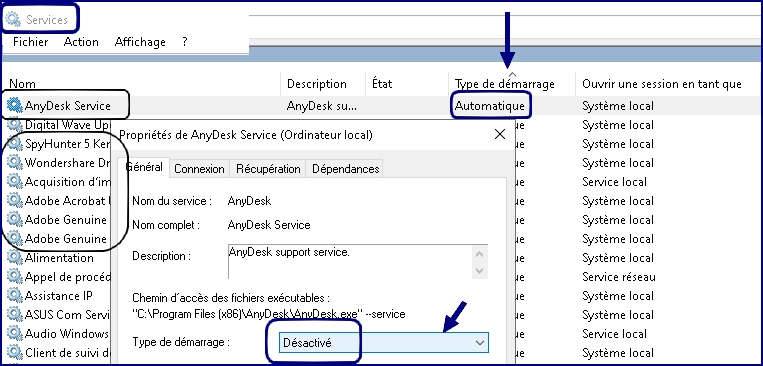The width and height of the screenshot is (763, 366).
Task: Select the ASUS Com Service gear icon
Action: click(x=15, y=314)
